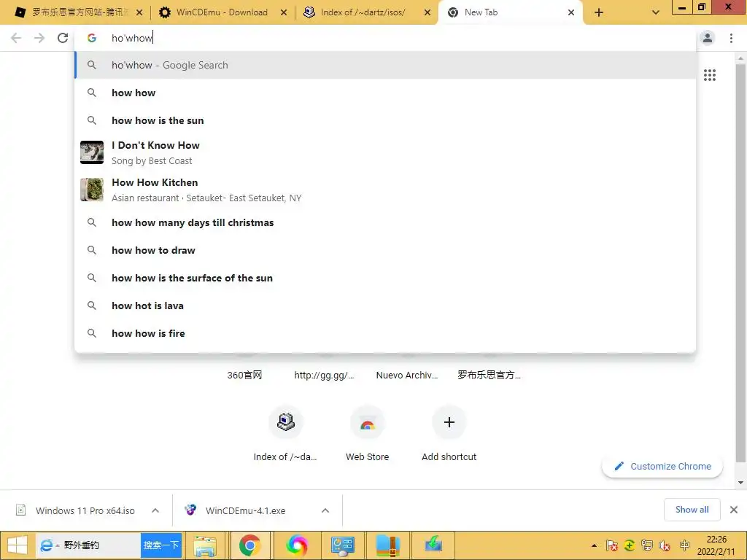The image size is (747, 560).
Task: Switch to the WinCDEmu - Download tab
Action: 222,12
